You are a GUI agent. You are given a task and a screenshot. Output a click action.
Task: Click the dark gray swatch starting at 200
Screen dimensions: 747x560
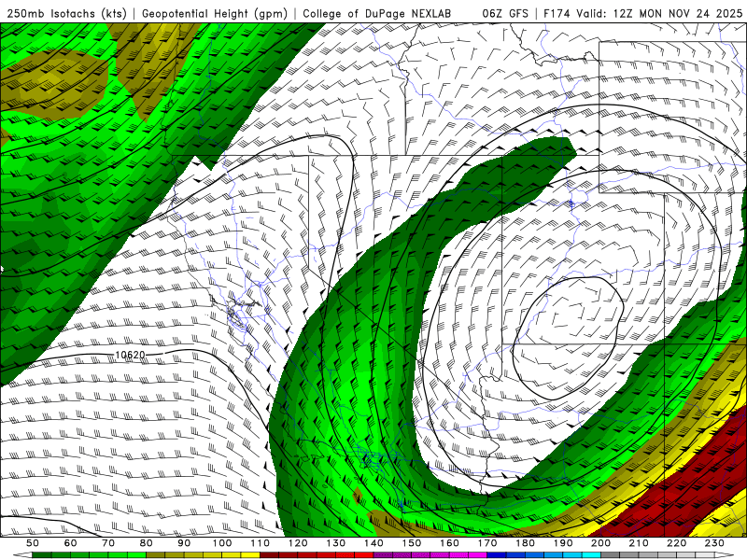pyautogui.click(x=611, y=555)
